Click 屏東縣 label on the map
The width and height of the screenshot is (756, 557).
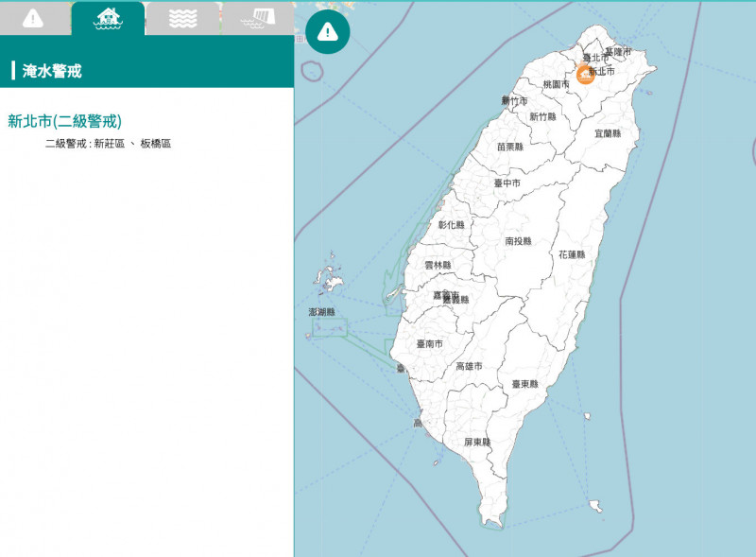477,443
